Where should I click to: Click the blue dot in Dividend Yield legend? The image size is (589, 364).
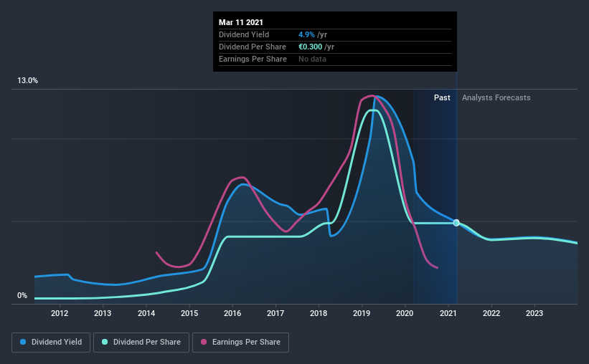[x=23, y=342]
